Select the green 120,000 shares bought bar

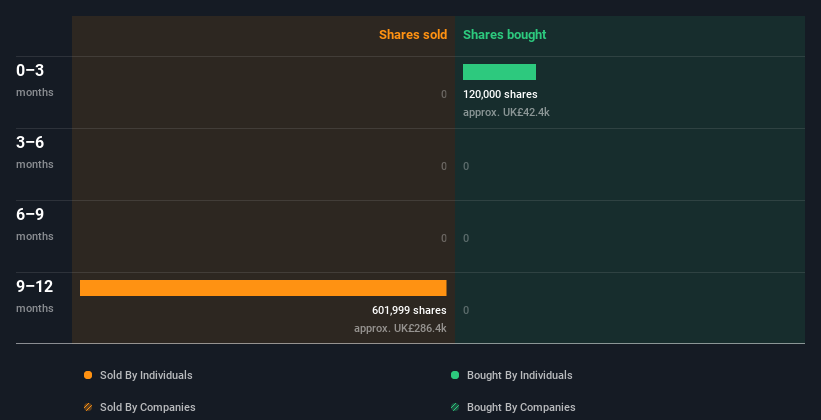tap(500, 72)
